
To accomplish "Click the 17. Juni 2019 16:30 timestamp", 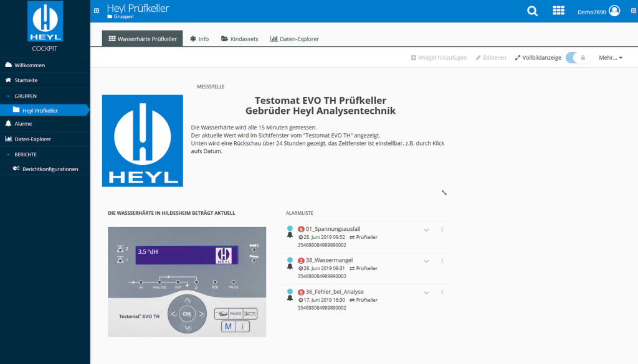I will coord(324,300).
